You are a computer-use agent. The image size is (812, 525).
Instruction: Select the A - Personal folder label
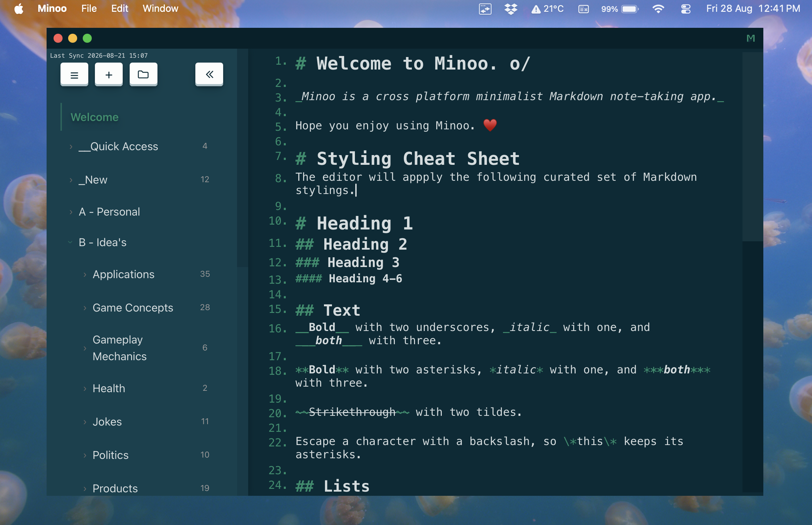click(x=109, y=212)
